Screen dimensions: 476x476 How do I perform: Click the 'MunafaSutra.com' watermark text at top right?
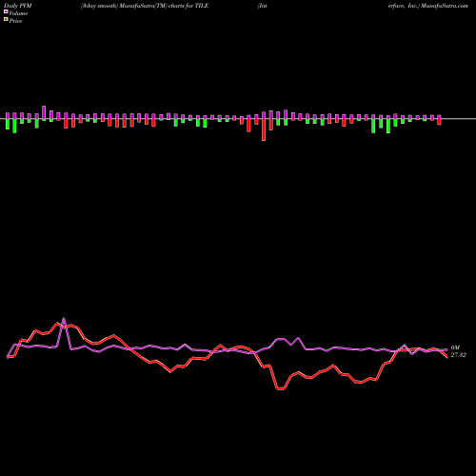pos(444,6)
